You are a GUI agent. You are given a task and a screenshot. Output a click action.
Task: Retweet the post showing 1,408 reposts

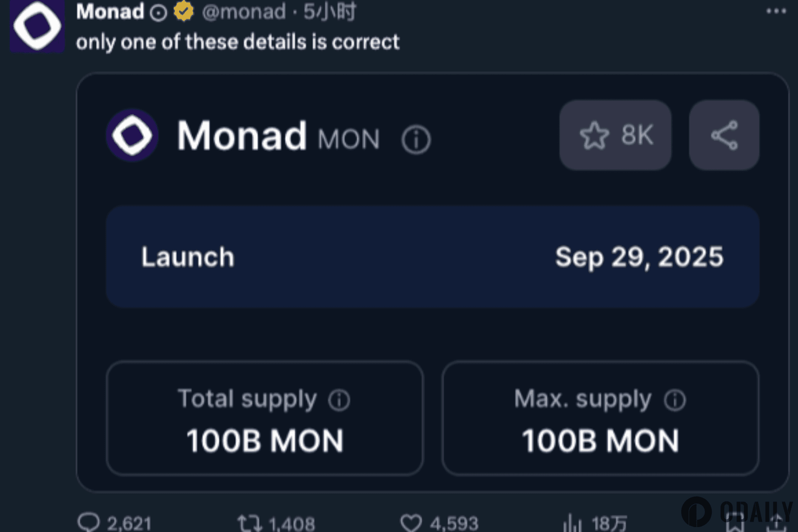click(249, 523)
